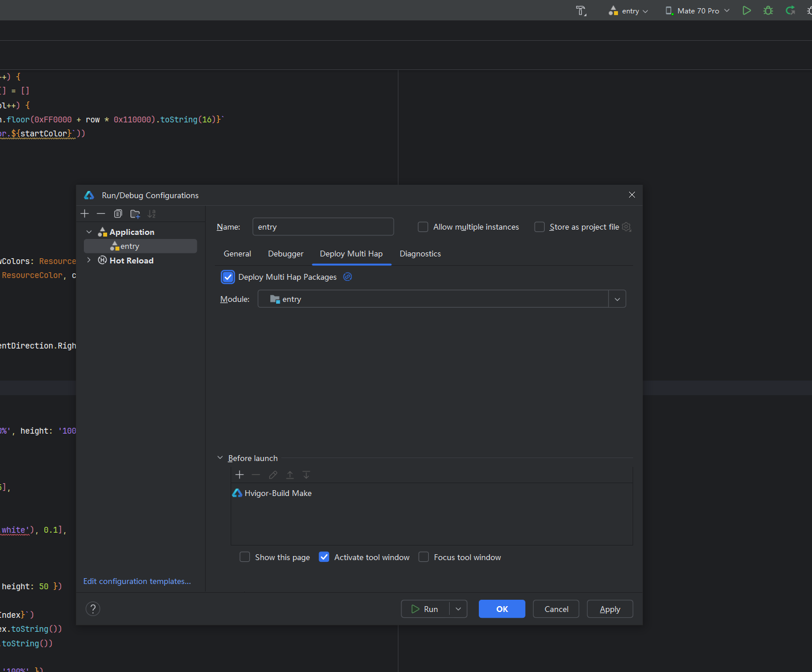Select the Deploy Multi Hap tab
This screenshot has height=672, width=812.
[351, 254]
